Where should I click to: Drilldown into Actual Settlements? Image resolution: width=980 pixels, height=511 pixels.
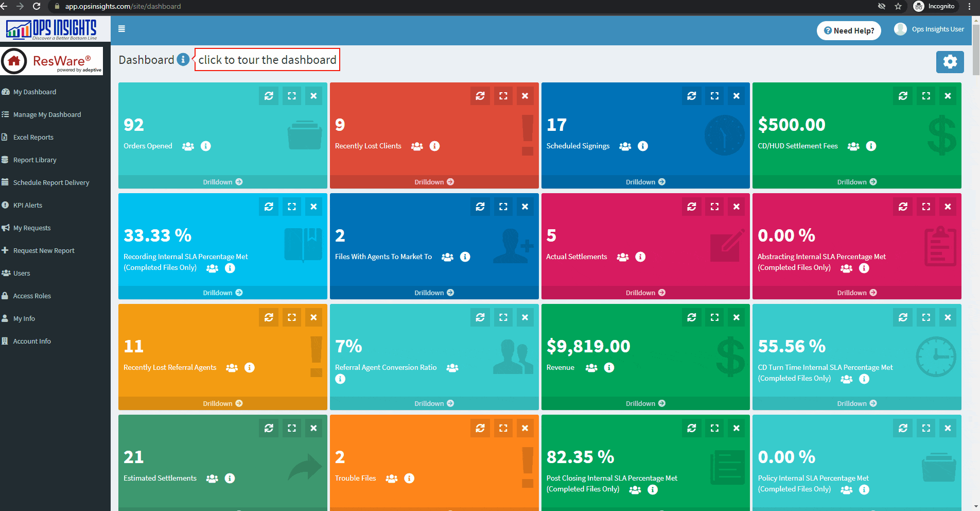645,292
